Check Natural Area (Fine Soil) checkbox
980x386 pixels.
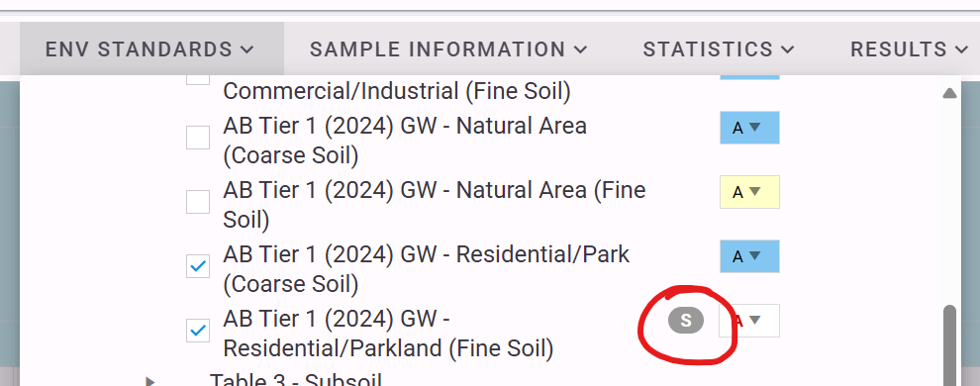tap(198, 202)
